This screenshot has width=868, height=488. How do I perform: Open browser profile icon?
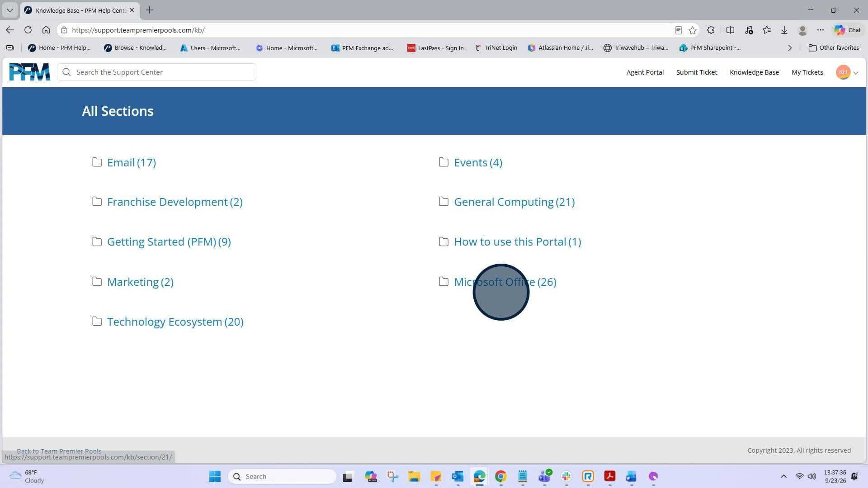(x=802, y=30)
